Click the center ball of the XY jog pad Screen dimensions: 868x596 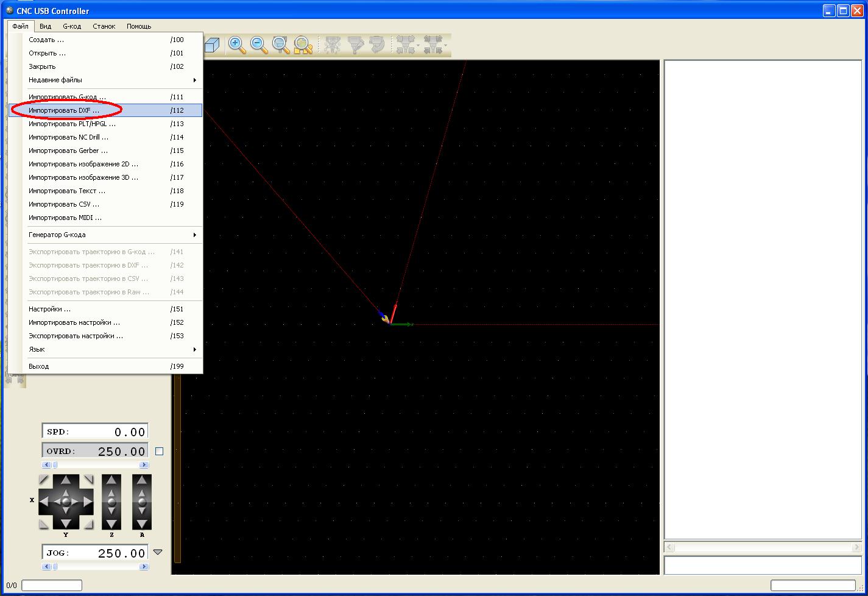click(x=66, y=502)
